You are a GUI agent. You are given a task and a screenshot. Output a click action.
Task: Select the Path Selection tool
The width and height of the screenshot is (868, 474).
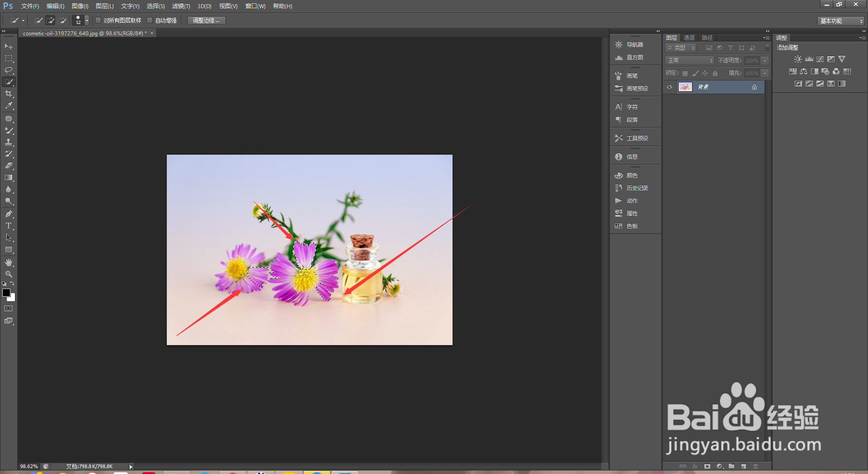click(9, 237)
